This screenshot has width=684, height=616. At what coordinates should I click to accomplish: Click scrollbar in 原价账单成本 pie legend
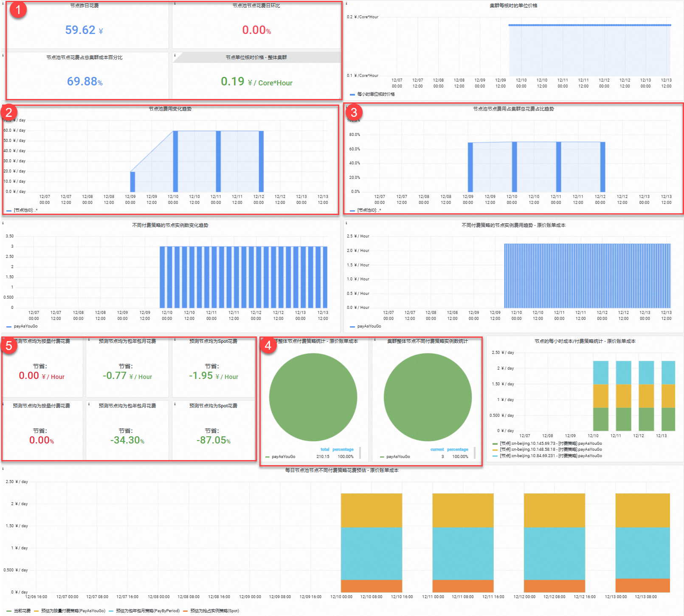(360, 453)
